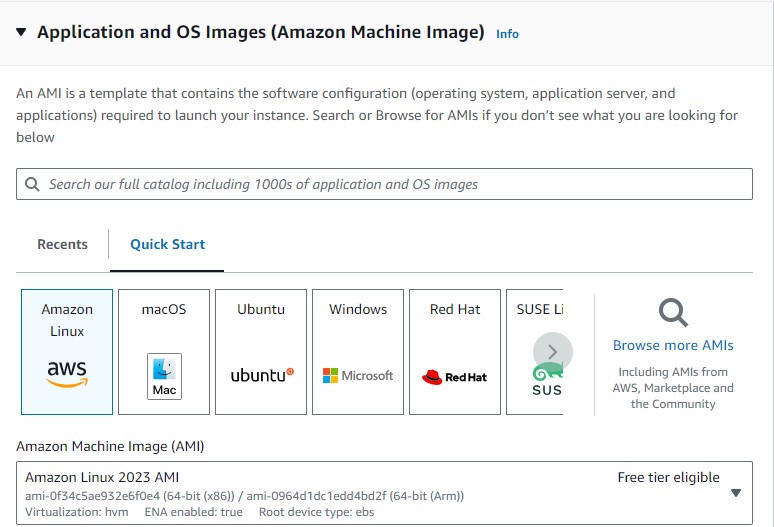Switch to the Recents tab
The height and width of the screenshot is (527, 774).
tap(62, 244)
